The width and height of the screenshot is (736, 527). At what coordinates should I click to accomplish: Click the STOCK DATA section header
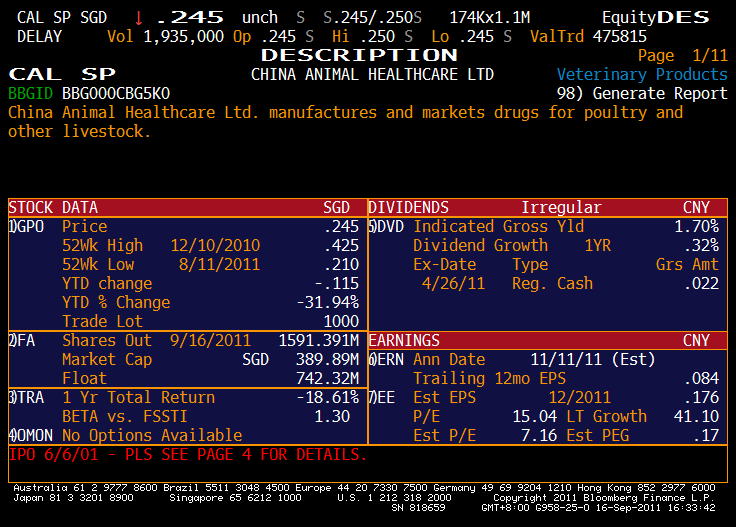188,207
